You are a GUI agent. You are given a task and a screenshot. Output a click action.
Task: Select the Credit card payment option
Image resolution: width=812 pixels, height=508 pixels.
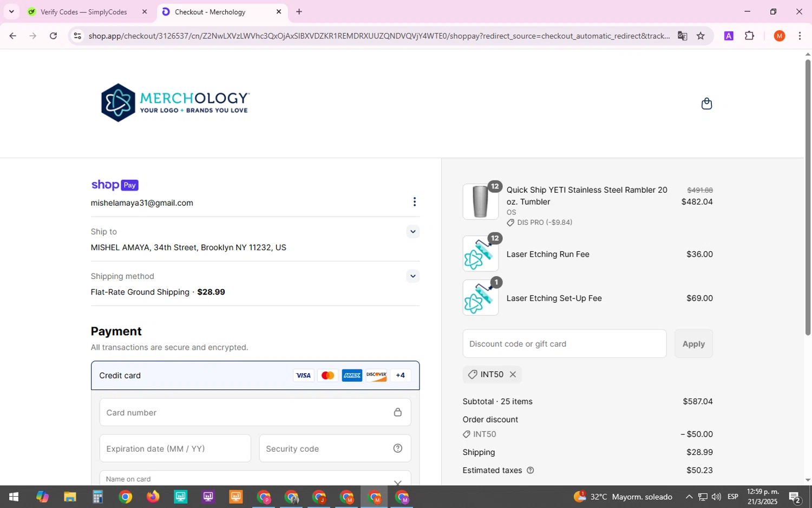[x=255, y=375]
